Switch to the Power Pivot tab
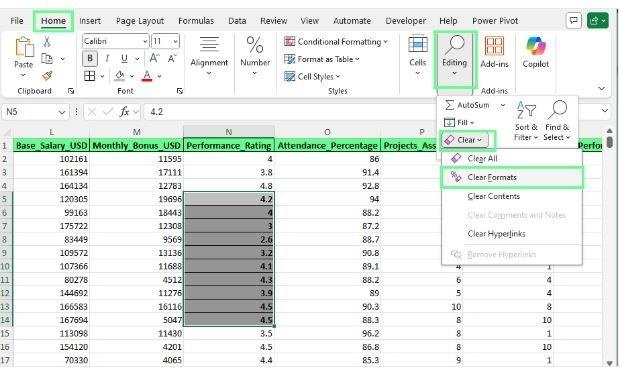Screen dimensions: 619x369 [x=495, y=21]
